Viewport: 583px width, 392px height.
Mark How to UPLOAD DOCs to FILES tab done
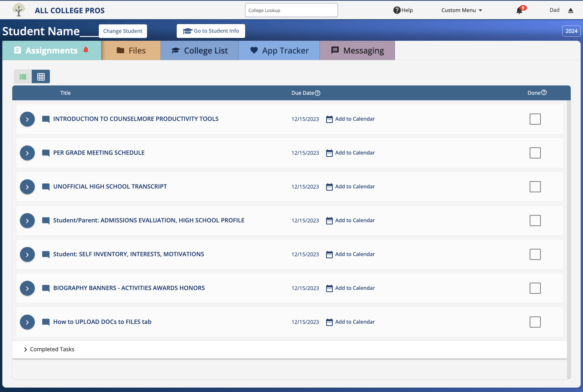pyautogui.click(x=535, y=322)
